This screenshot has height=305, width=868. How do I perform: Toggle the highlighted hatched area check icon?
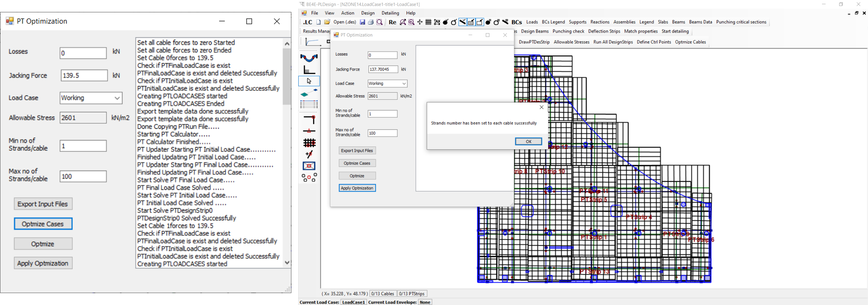[x=471, y=22]
